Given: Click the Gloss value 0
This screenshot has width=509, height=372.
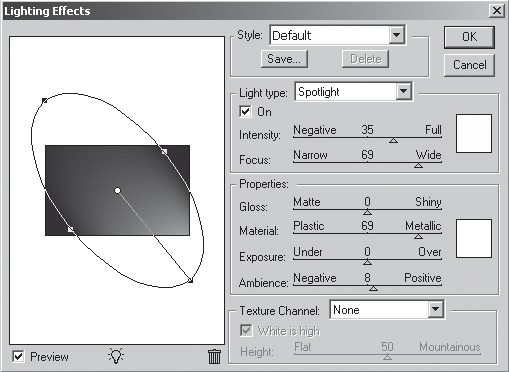Looking at the screenshot, I should tap(367, 202).
